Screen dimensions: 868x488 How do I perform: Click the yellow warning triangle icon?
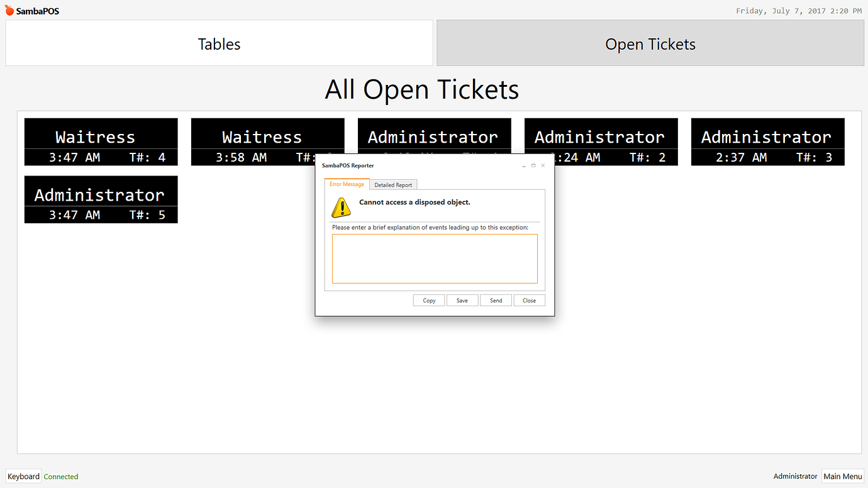(342, 208)
